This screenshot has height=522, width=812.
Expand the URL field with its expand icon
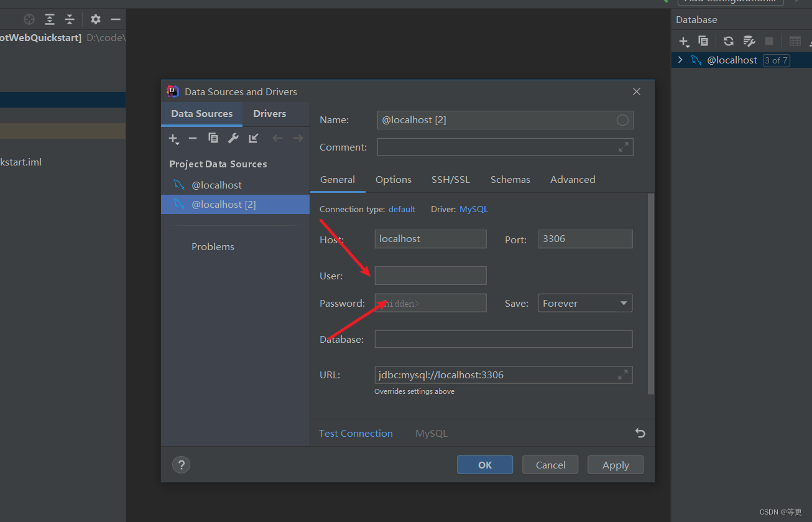623,375
